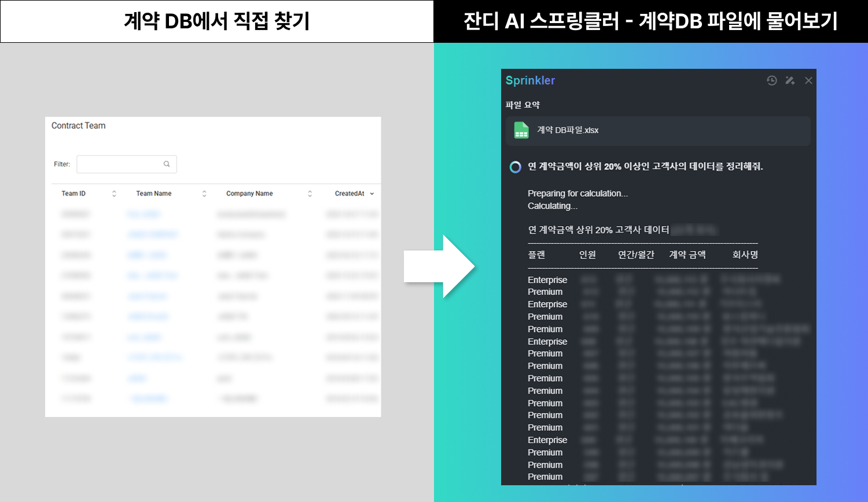Select the Team Name column header label
This screenshot has width=868, height=502.
(x=154, y=194)
